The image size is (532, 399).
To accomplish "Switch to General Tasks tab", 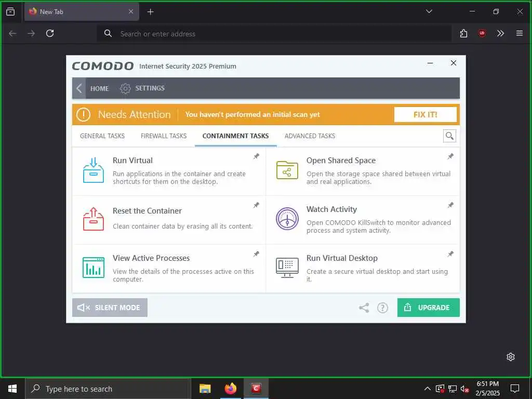I will click(x=102, y=136).
